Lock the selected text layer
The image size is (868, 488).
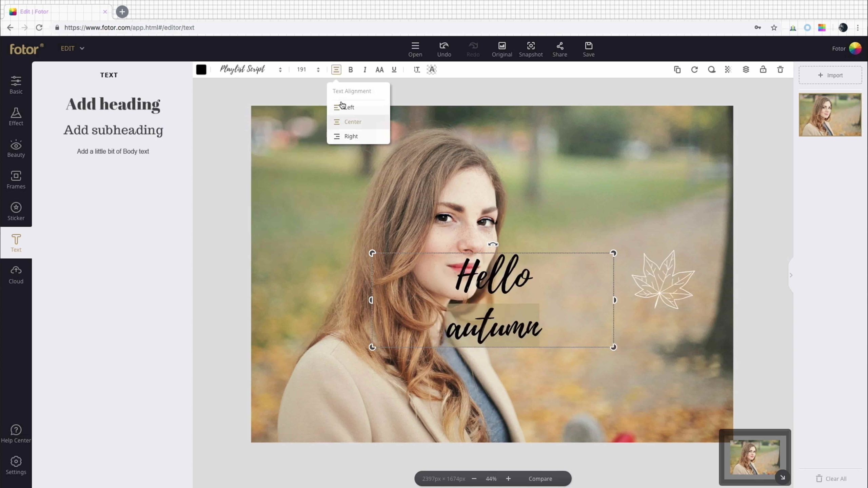(763, 70)
